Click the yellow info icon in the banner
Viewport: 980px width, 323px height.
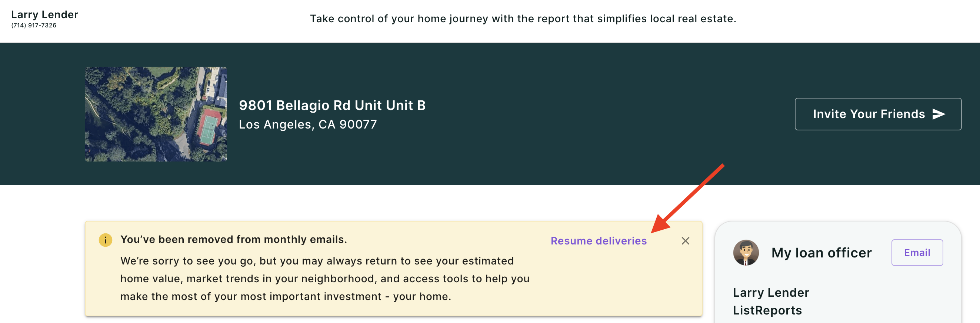pyautogui.click(x=106, y=240)
